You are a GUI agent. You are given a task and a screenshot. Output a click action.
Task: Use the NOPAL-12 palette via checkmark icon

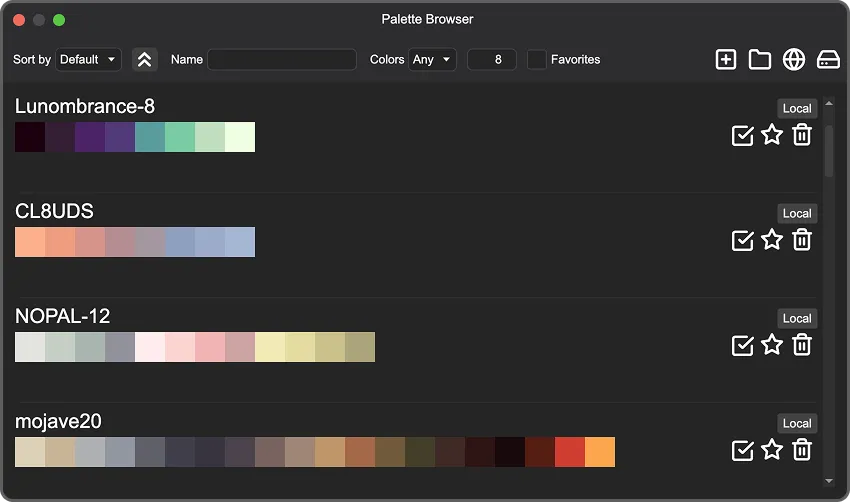[x=742, y=345]
